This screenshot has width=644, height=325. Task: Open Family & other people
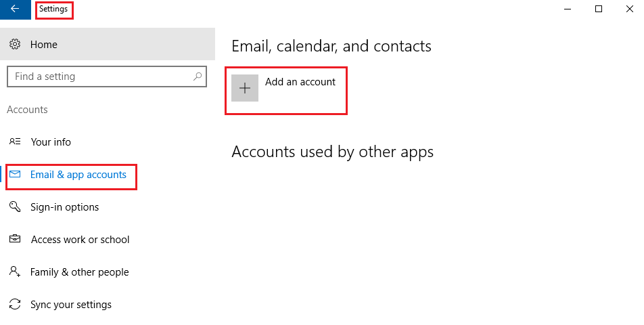(79, 272)
